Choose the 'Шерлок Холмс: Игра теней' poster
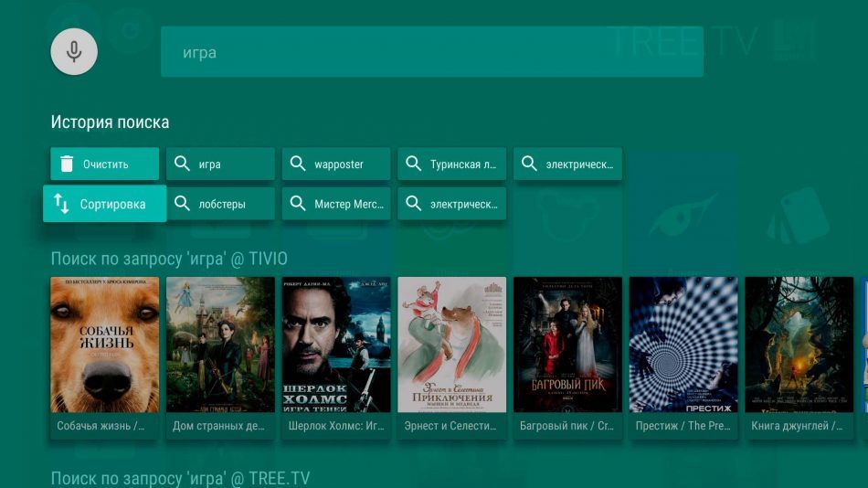This screenshot has width=868, height=488. (336, 345)
